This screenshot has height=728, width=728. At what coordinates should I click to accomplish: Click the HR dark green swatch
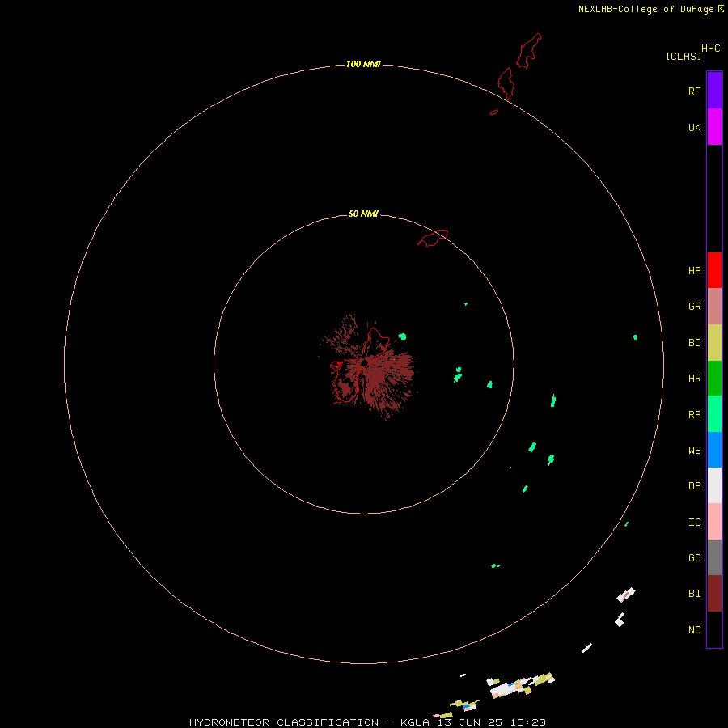tap(714, 379)
